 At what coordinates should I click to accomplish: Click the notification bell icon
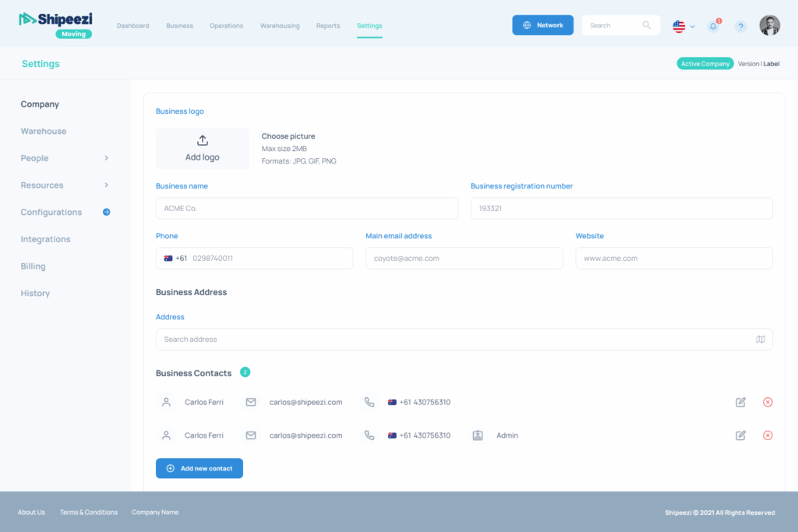click(713, 26)
